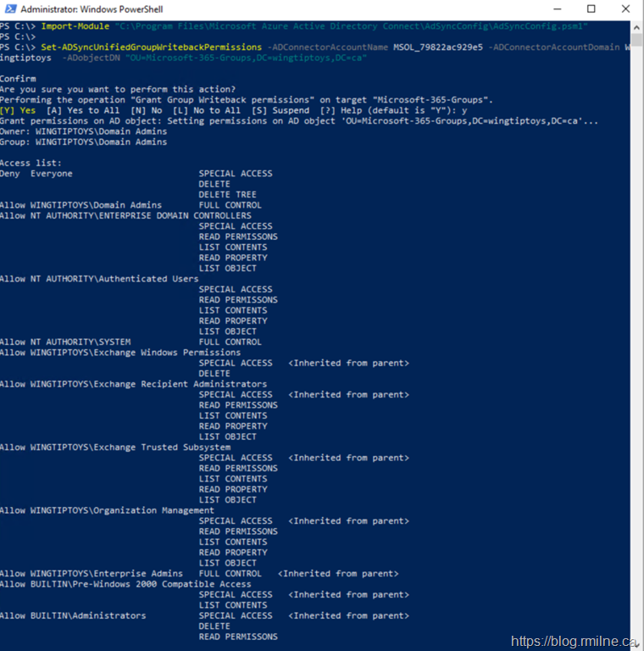Screen dimensions: 644x651
Task: Click the vertical scrollbar thumb
Action: coord(636,41)
